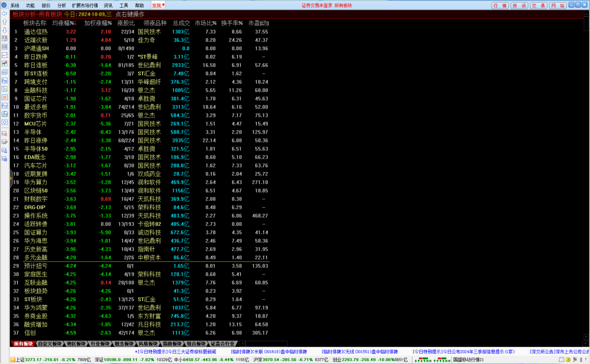
Task: Select the 互联金融 sector row
Action: [x=141, y=282]
